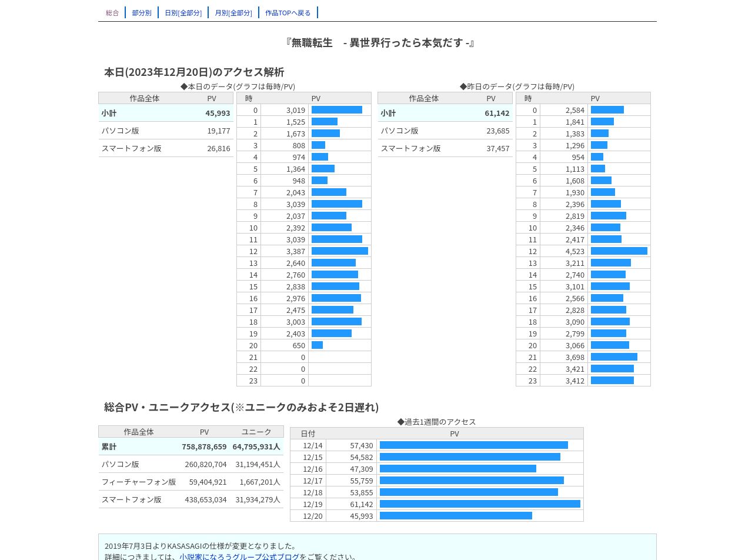Click today's hour 12 PV value 3,387

[296, 251]
